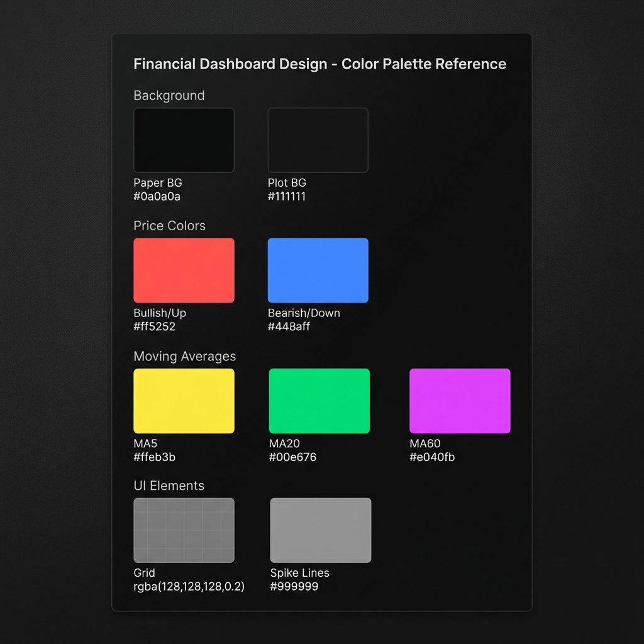
Task: Click the hex value '#448aff'
Action: [289, 326]
